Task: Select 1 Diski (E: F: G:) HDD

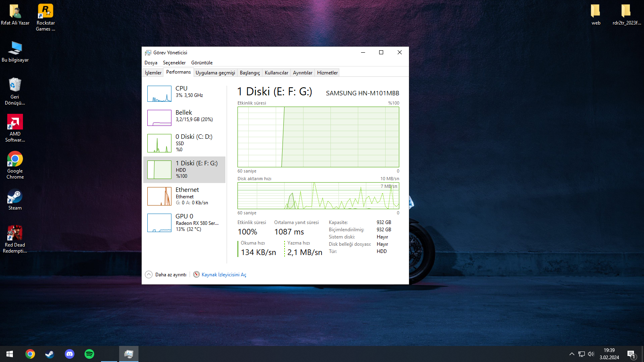Action: point(184,170)
